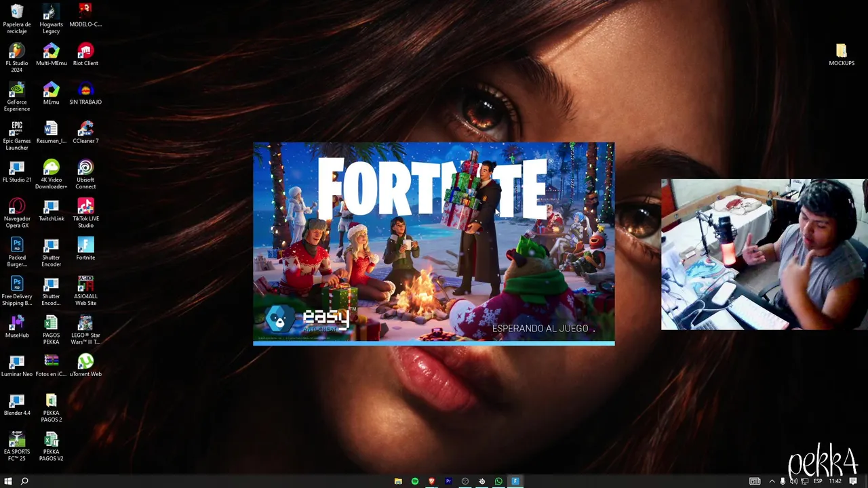Expand the hidden system tray icons chevron

[772, 481]
